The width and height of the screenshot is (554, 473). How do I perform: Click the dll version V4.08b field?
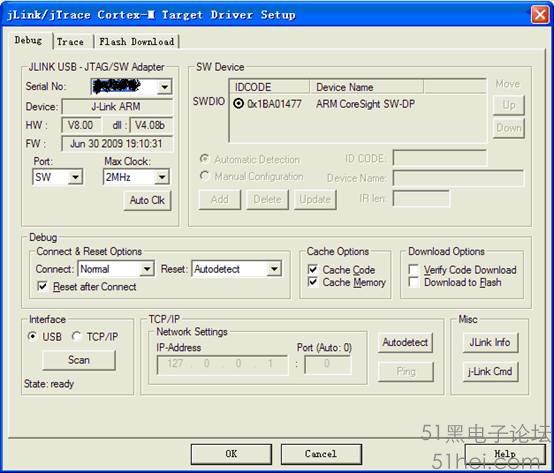(151, 125)
